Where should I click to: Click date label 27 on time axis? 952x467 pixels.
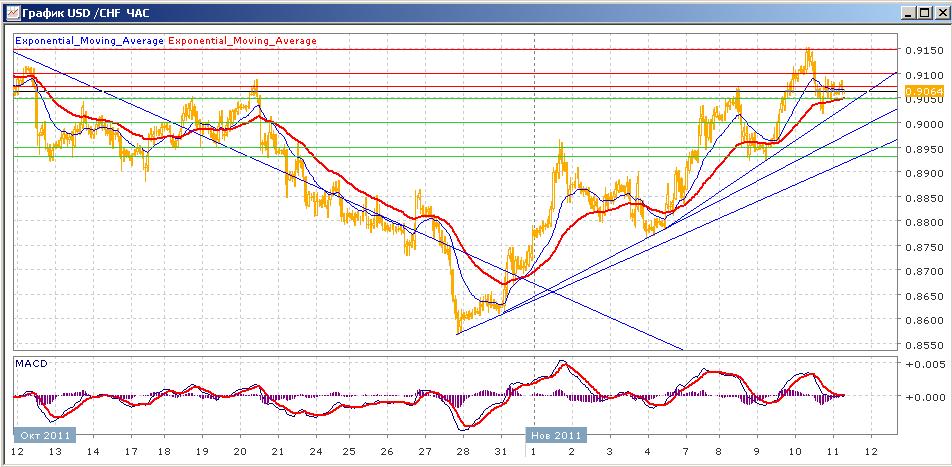tap(425, 452)
